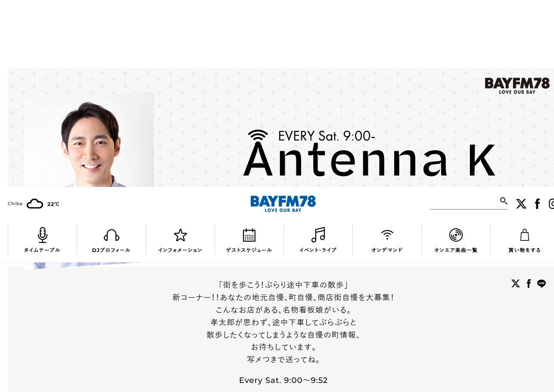Select the イベント・ライブ menu label
554x392 pixels.
point(318,250)
